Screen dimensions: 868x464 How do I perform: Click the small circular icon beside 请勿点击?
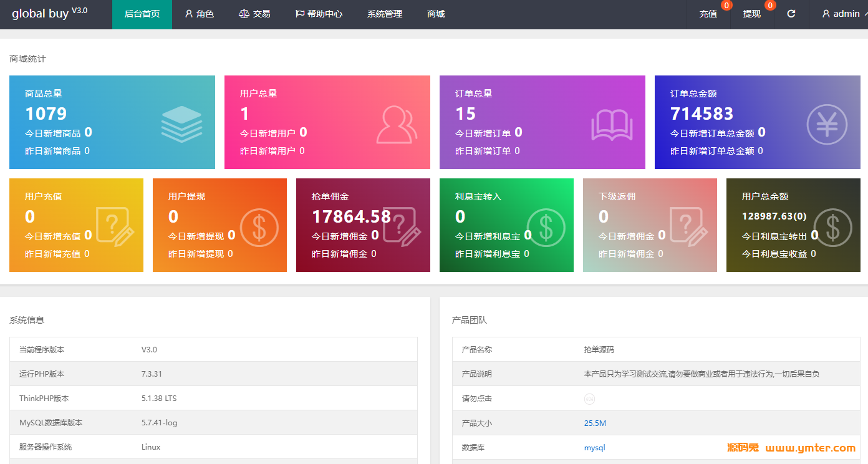[x=589, y=399]
